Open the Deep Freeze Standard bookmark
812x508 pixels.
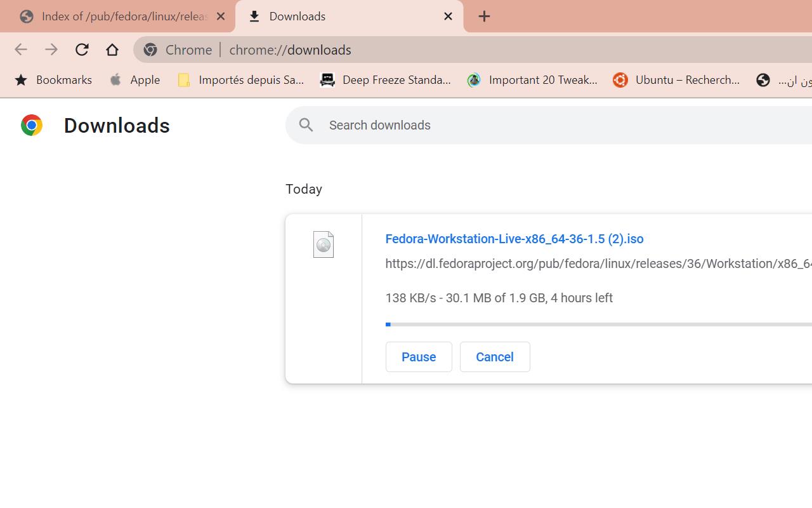[386, 80]
